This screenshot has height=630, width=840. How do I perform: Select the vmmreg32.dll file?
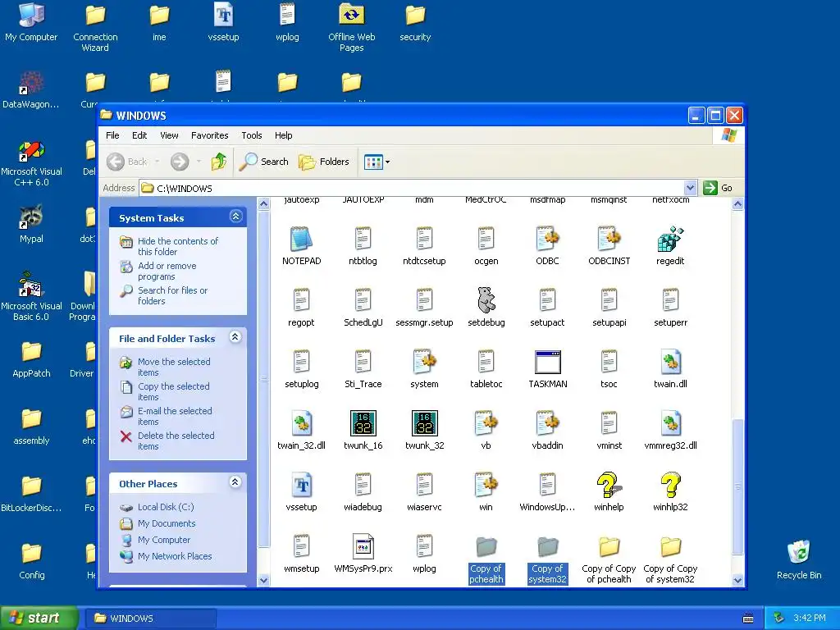(x=670, y=423)
